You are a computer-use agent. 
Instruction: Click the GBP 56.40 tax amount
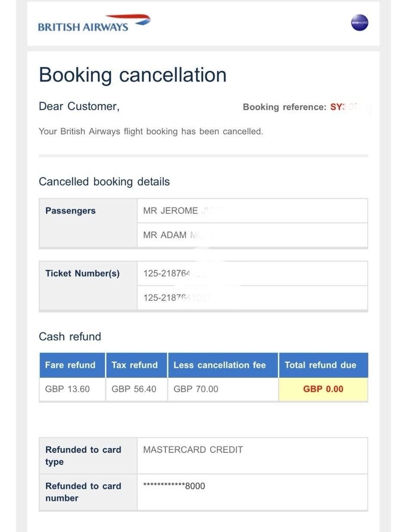tap(134, 389)
